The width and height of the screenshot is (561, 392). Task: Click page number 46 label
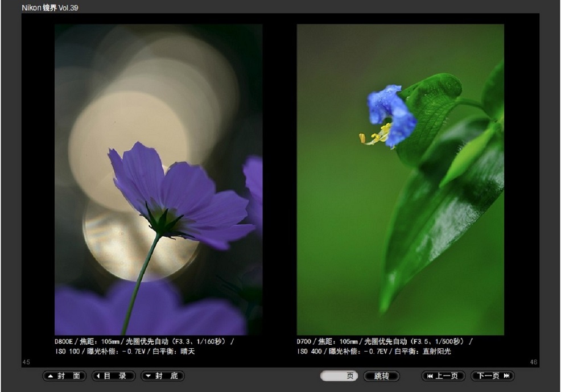tap(533, 362)
